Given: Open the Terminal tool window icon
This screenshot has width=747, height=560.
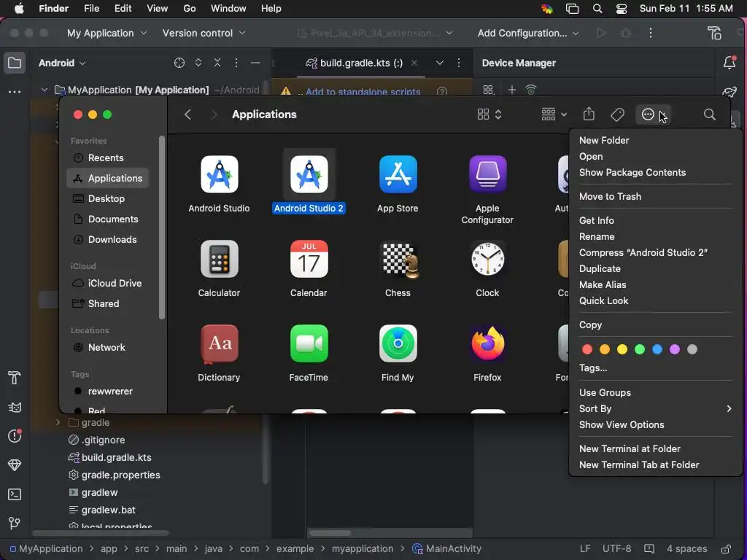Looking at the screenshot, I should click(15, 494).
